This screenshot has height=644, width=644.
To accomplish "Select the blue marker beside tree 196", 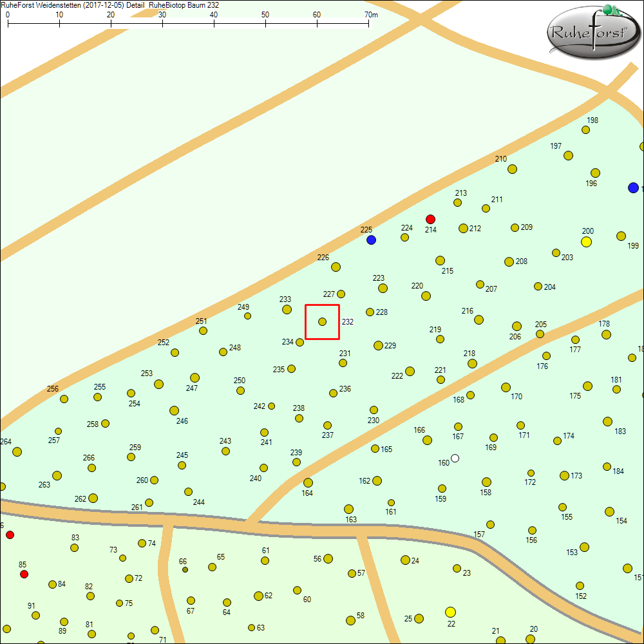I will pyautogui.click(x=633, y=188).
